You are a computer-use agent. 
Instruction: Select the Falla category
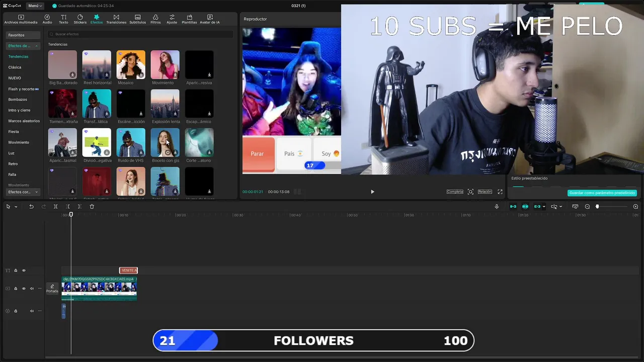point(12,174)
